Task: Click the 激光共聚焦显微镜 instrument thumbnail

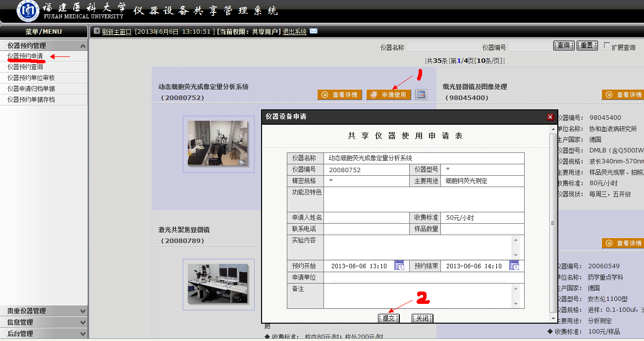Action: [x=217, y=284]
